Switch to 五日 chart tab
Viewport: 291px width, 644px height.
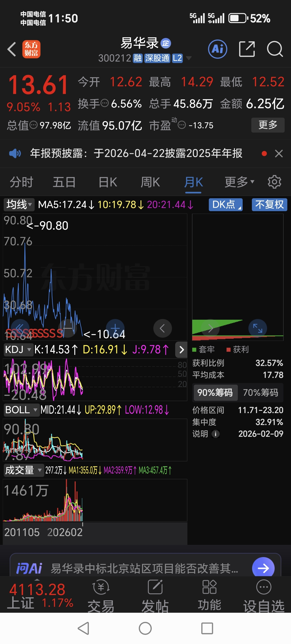[x=64, y=182]
